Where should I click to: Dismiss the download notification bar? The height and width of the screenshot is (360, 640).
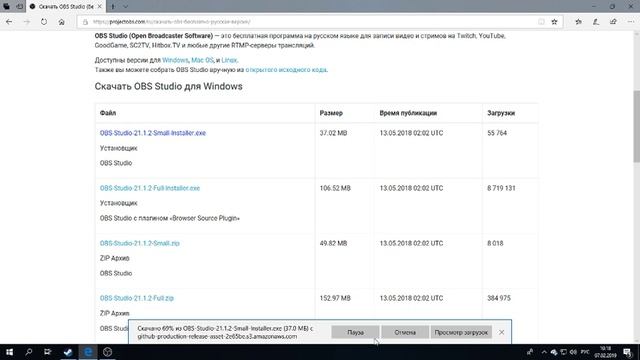click(x=502, y=332)
